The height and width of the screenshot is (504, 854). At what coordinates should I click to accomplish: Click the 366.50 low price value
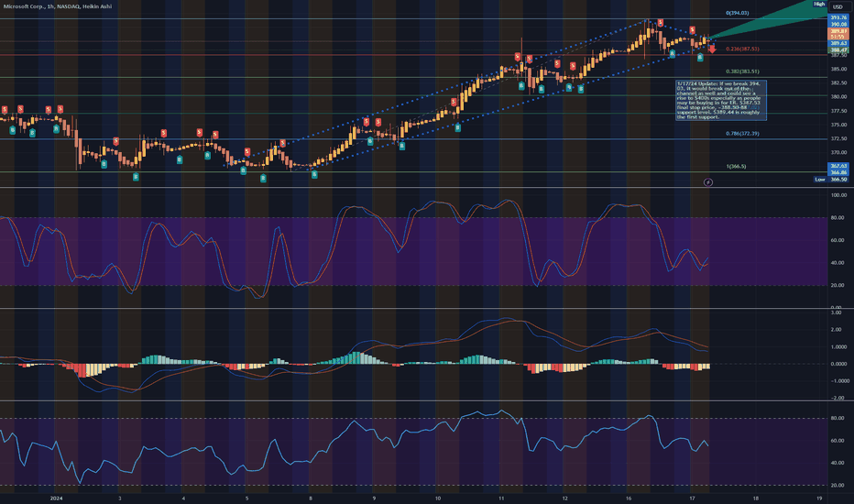838,180
